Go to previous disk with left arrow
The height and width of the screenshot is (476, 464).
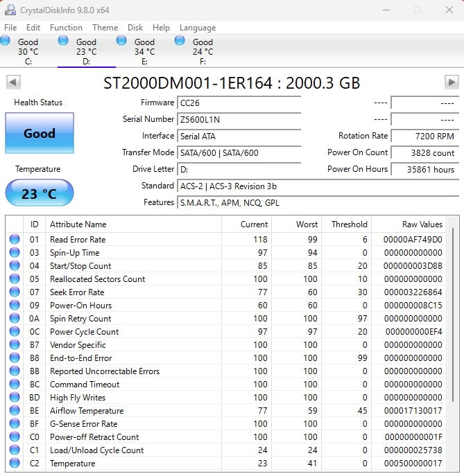click(x=13, y=82)
